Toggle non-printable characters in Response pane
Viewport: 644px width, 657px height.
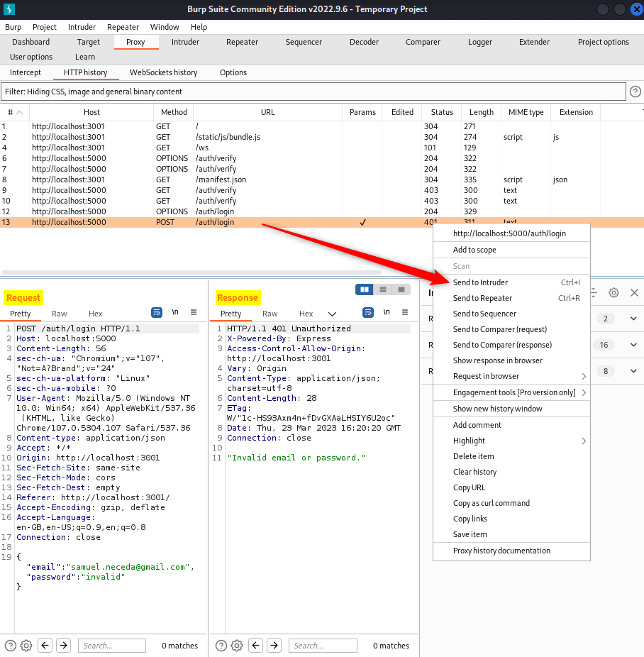[387, 312]
